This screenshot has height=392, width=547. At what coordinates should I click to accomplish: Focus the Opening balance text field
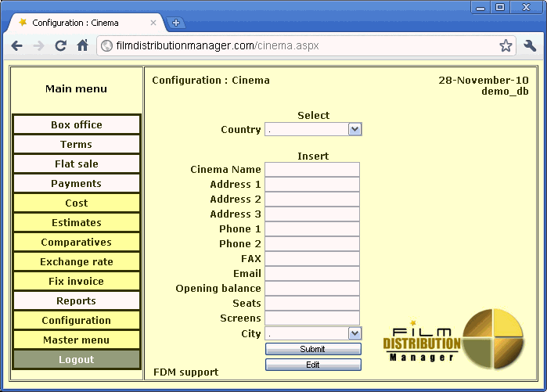click(x=311, y=288)
